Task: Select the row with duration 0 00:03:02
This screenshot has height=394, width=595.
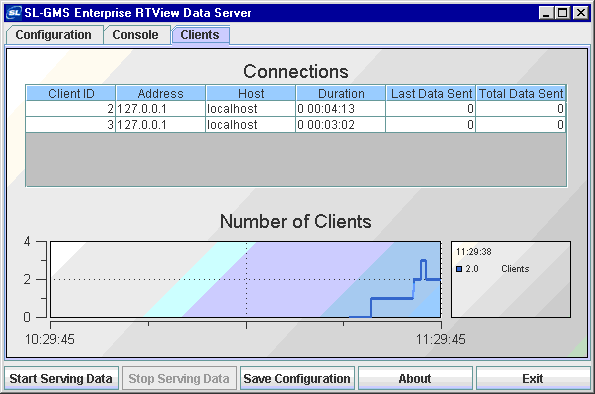Action: pos(296,125)
